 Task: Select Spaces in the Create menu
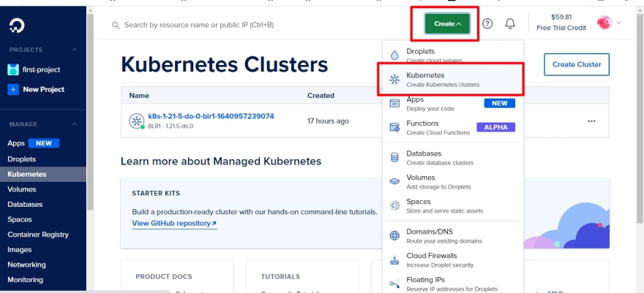452,206
